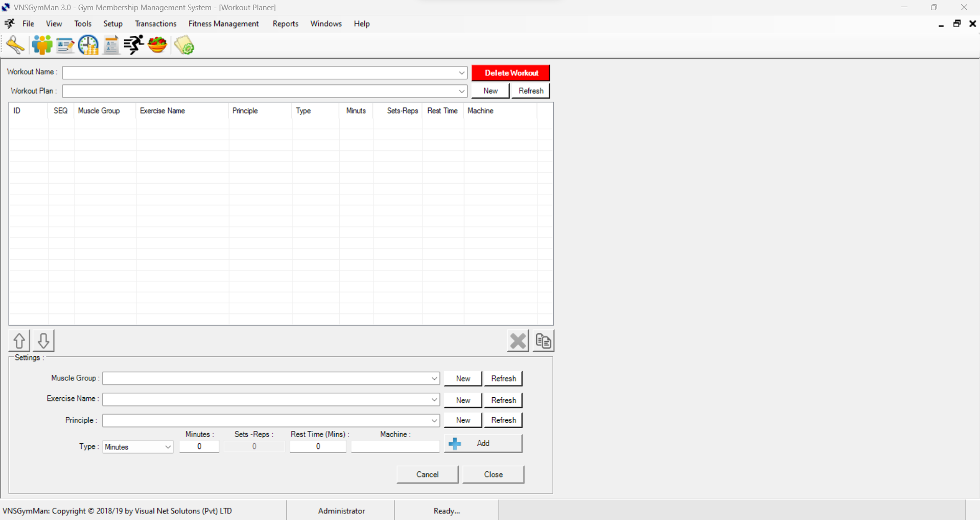
Task: Open the Fitness Management menu
Action: tap(223, 24)
